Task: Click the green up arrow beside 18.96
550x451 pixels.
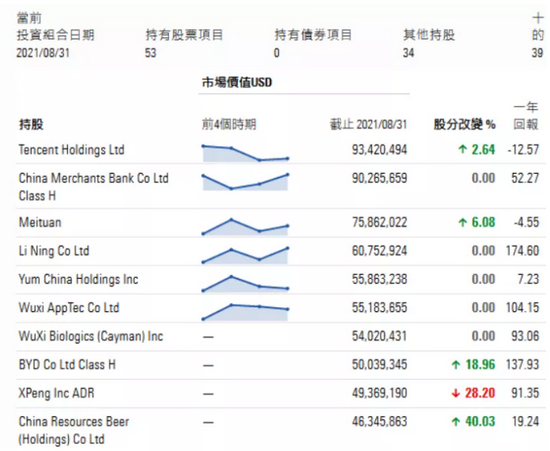Action: (x=456, y=365)
